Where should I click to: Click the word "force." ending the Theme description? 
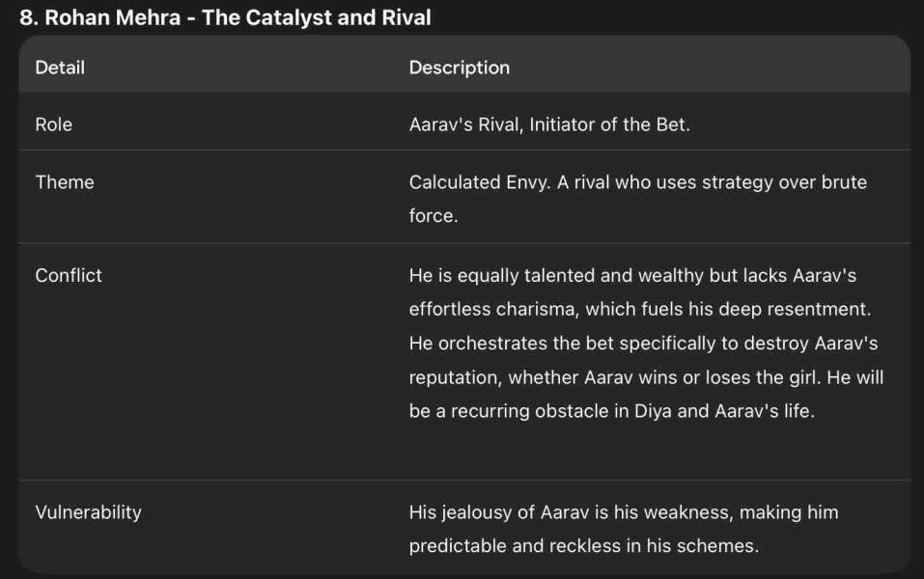click(x=433, y=216)
